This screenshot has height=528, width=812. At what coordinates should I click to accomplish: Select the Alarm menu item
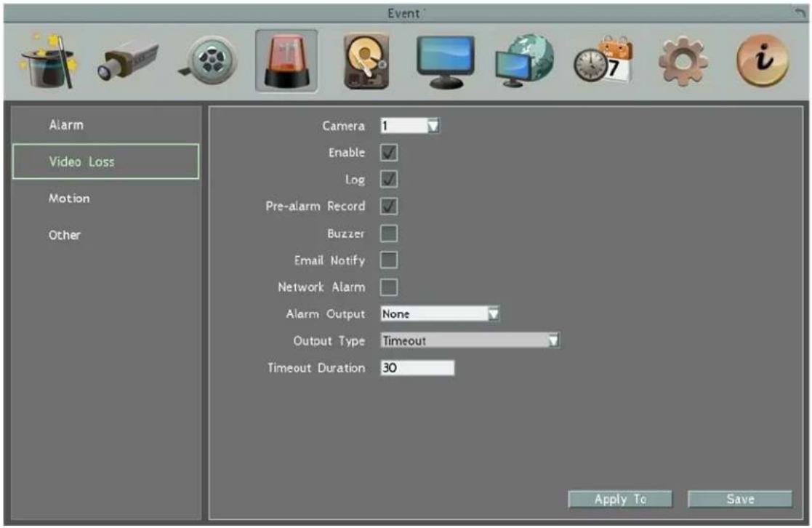click(x=106, y=125)
